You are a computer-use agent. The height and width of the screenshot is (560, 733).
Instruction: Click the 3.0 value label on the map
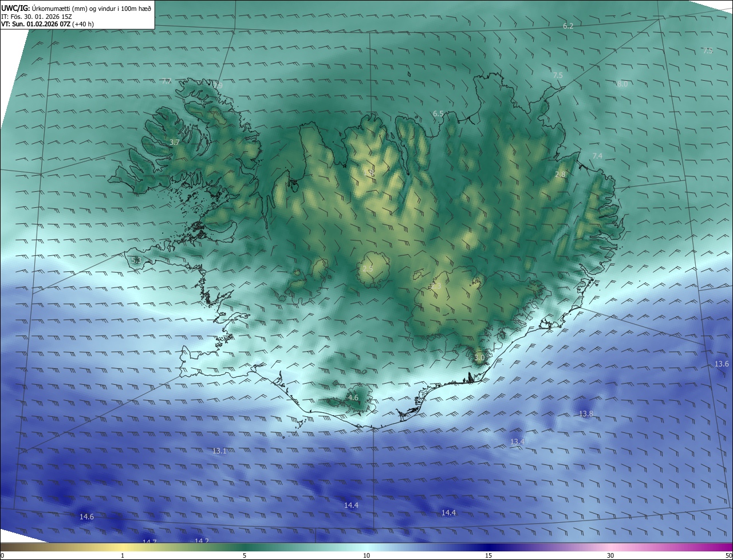click(479, 358)
